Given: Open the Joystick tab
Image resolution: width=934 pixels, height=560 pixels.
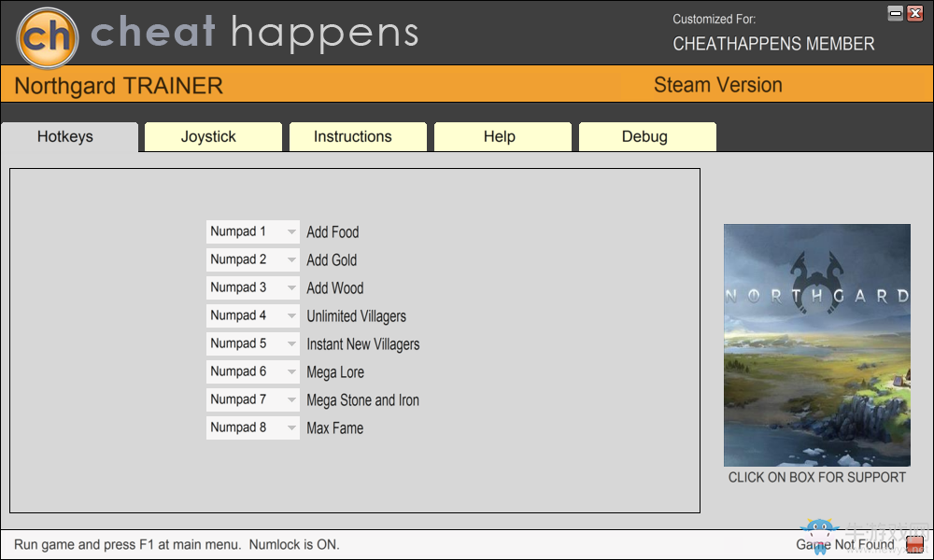Looking at the screenshot, I should click(213, 137).
